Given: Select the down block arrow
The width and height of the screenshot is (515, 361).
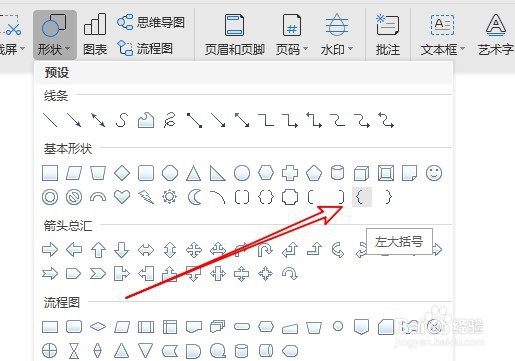Looking at the screenshot, I should (122, 250).
